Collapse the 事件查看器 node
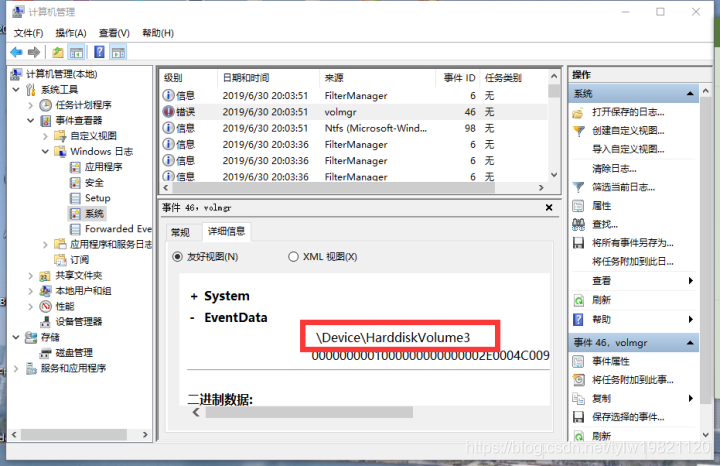Screen dimensions: 720x466 point(30,121)
